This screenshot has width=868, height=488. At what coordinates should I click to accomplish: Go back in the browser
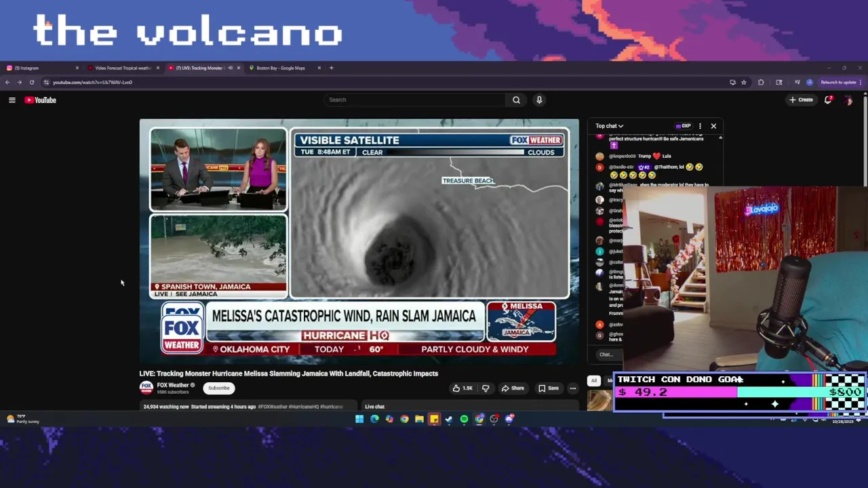[x=7, y=82]
